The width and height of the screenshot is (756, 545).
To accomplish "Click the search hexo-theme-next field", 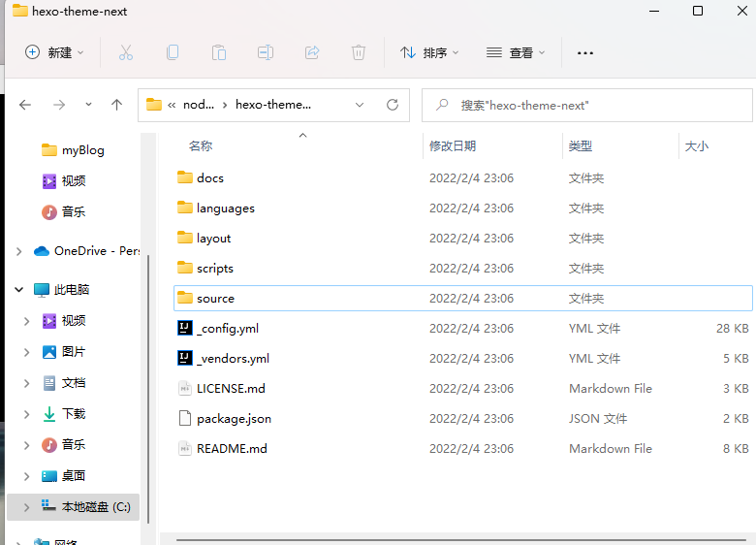I will (586, 105).
